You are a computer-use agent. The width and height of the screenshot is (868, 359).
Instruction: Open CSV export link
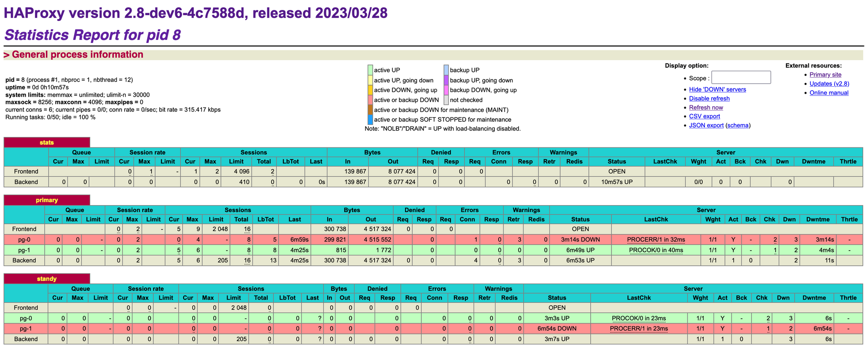tap(704, 116)
